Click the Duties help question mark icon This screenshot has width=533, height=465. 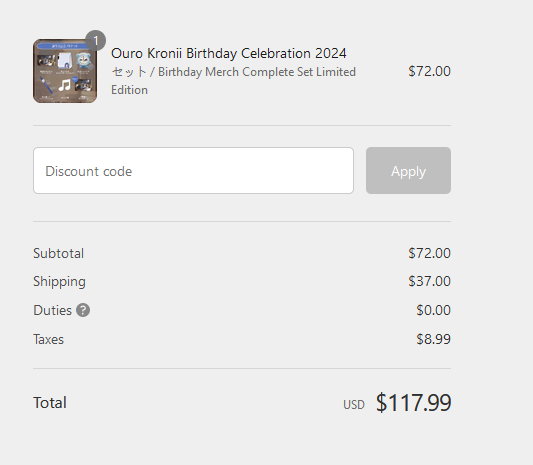(x=83, y=310)
